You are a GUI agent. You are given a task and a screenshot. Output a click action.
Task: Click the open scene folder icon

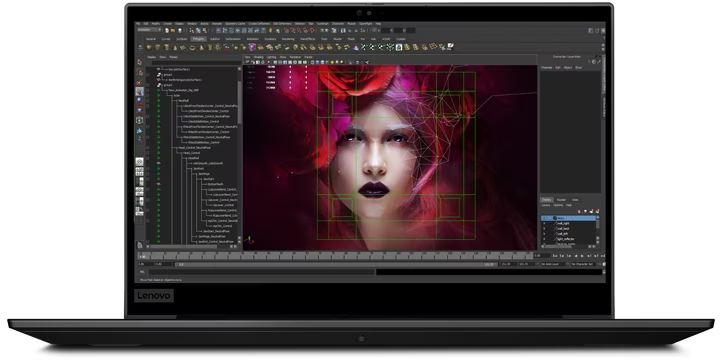point(173,30)
